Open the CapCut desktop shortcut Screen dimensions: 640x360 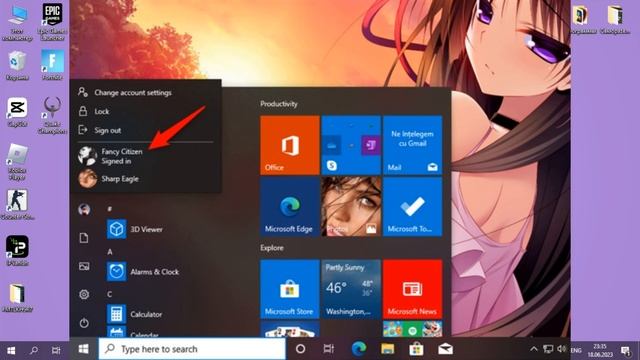(17, 112)
